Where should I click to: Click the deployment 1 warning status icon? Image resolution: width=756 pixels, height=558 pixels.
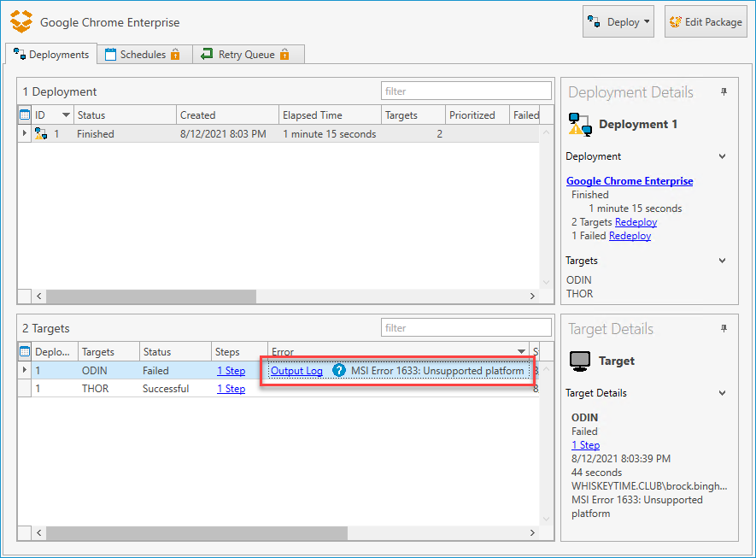click(x=40, y=133)
